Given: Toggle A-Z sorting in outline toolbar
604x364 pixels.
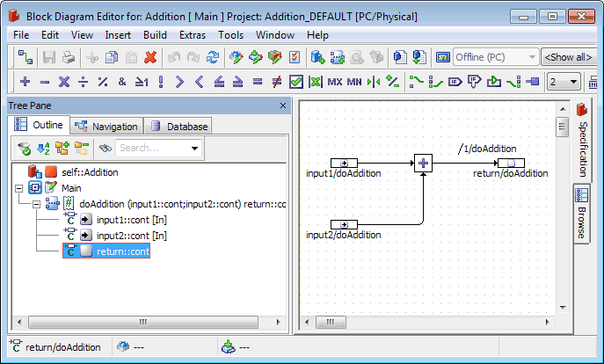Looking at the screenshot, I should pyautogui.click(x=43, y=149).
